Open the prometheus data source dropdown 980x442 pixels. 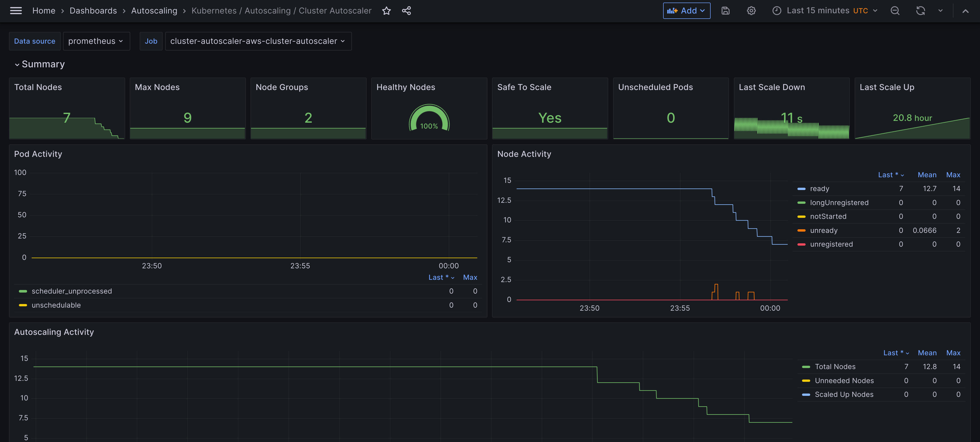tap(96, 41)
